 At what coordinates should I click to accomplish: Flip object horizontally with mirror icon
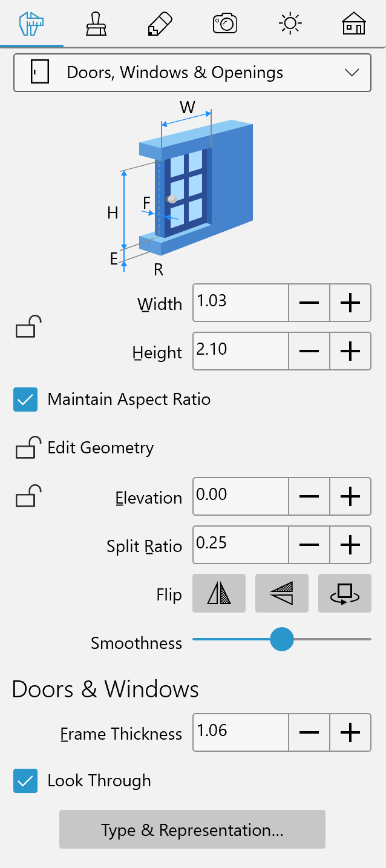tap(219, 594)
